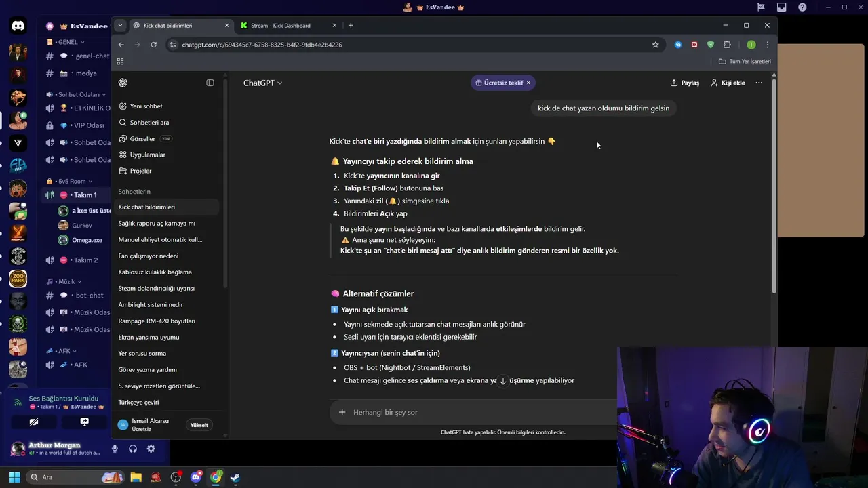868x488 pixels.
Task: Open File Explorer from taskbar
Action: click(136, 477)
